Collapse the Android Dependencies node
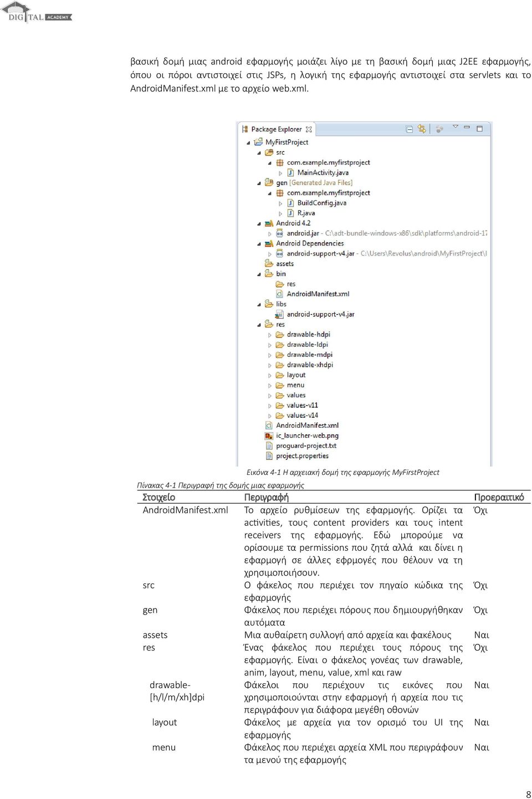The width and height of the screenshot is (532, 799). [x=259, y=244]
